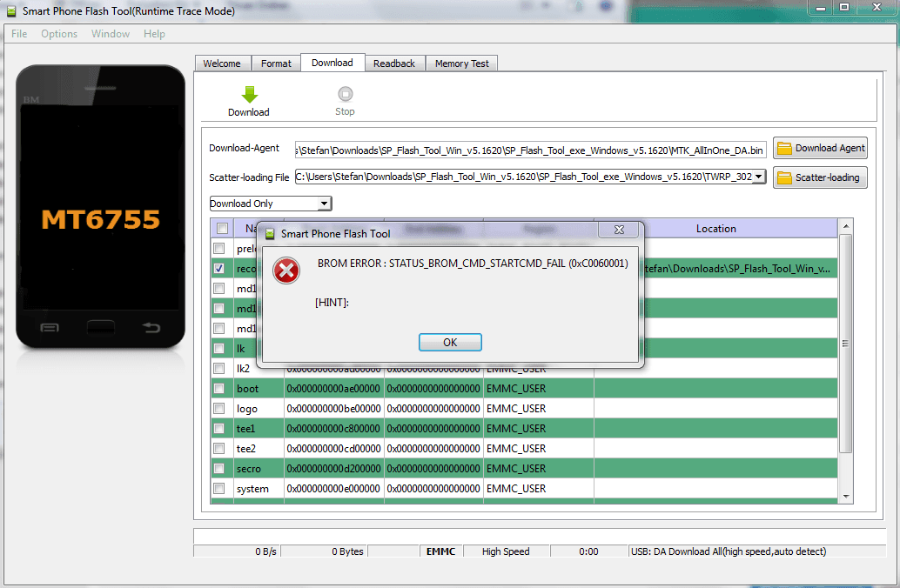Click the 0:00 timer in status bar
900x588 pixels.
pyautogui.click(x=588, y=551)
